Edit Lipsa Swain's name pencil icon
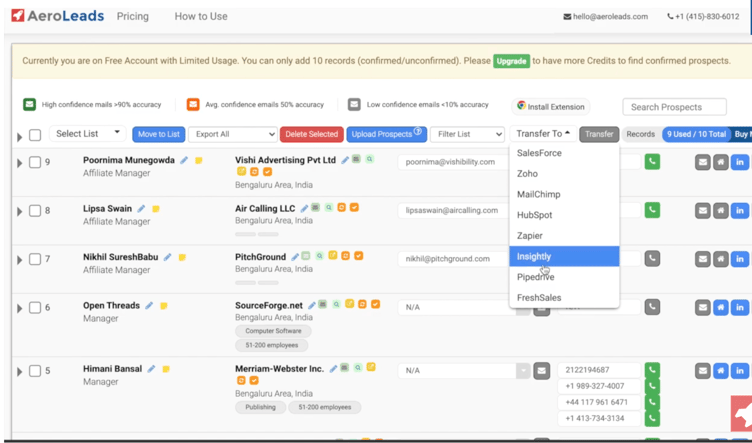Screen dimensions: 752x443 pyautogui.click(x=141, y=209)
